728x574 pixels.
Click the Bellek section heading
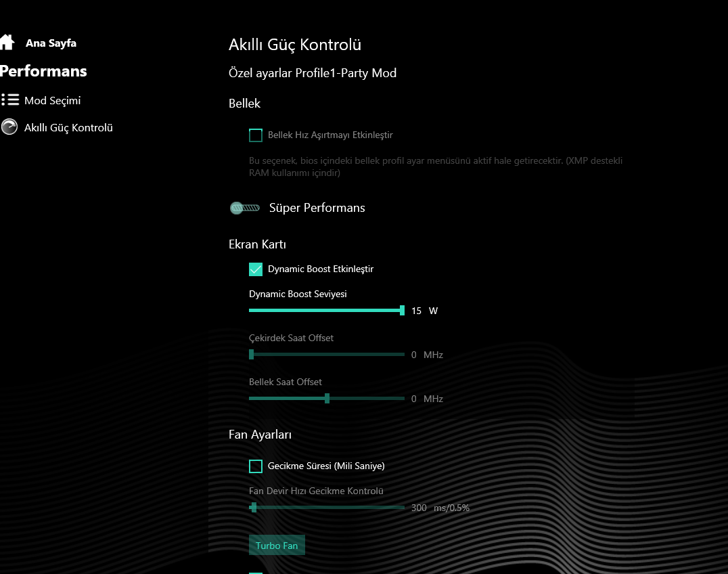click(244, 104)
